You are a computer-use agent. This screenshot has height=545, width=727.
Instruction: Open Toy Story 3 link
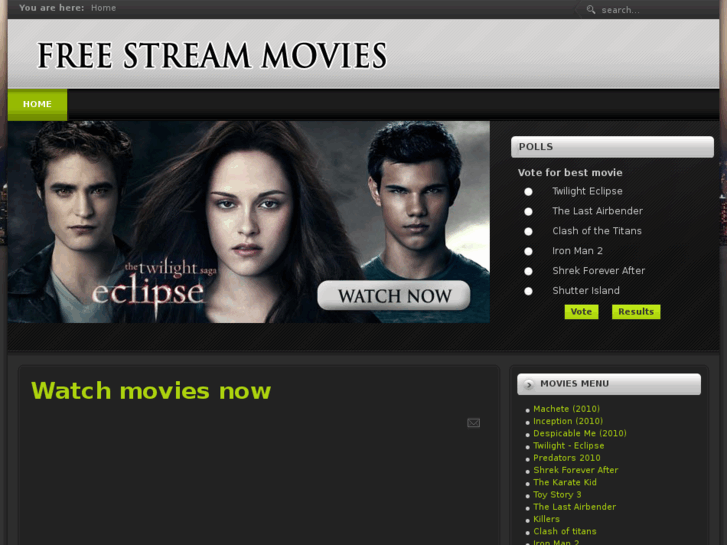[x=557, y=494]
